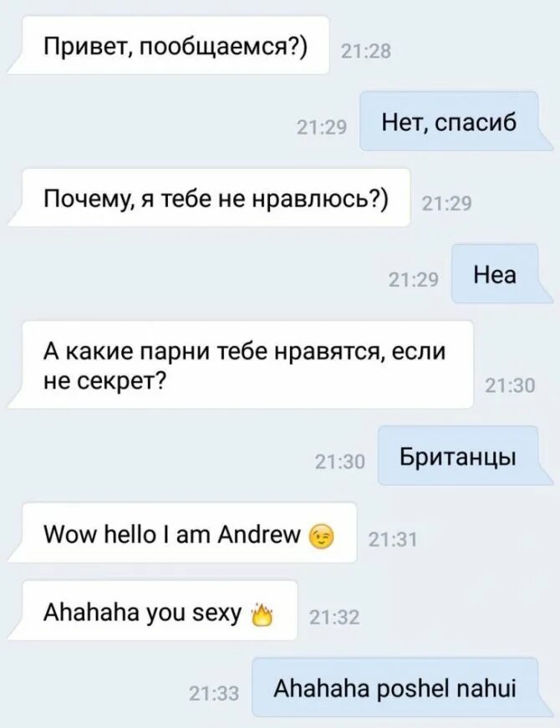The image size is (560, 728).
Task: Select the 'Wow hello I am Andrew' message
Action: [x=182, y=533]
